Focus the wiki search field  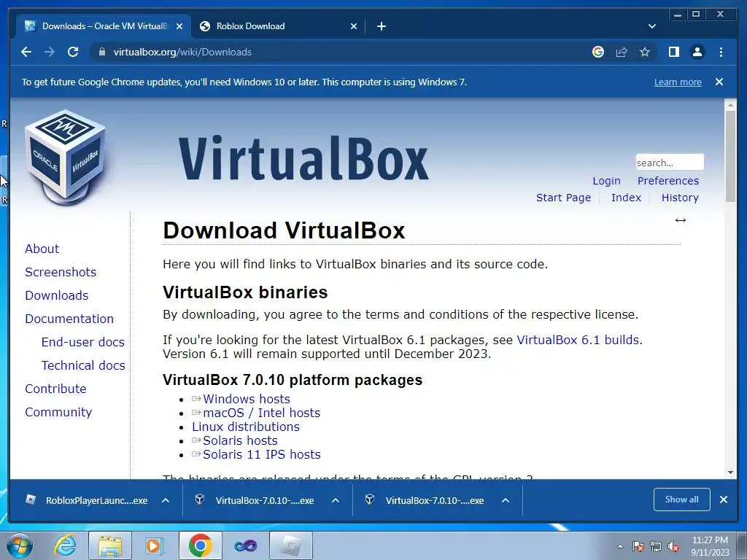point(670,163)
